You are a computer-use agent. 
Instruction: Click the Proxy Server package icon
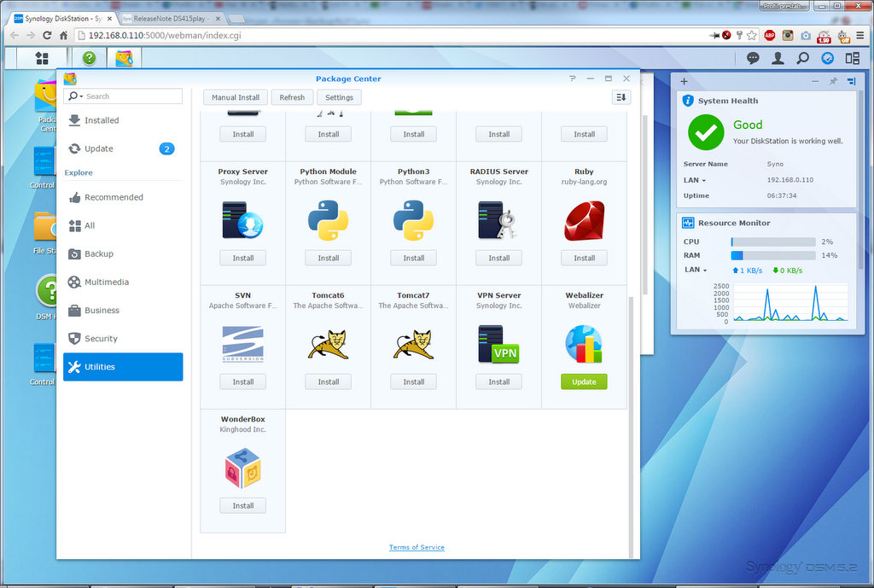point(243,221)
